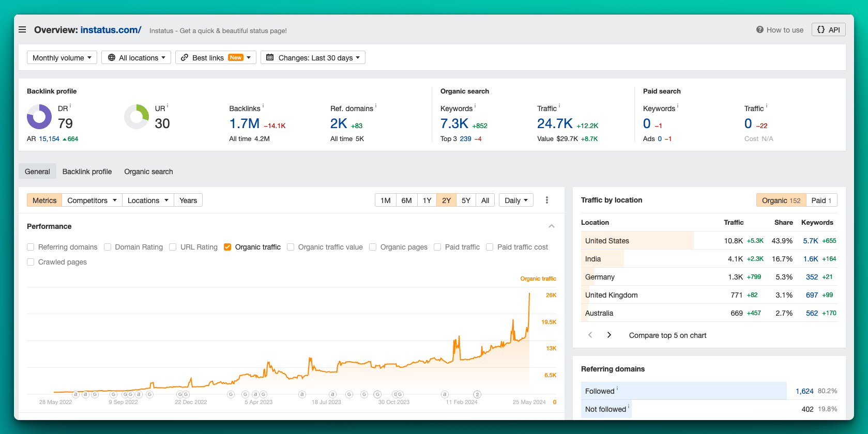Click the Followed info icon

pos(617,389)
